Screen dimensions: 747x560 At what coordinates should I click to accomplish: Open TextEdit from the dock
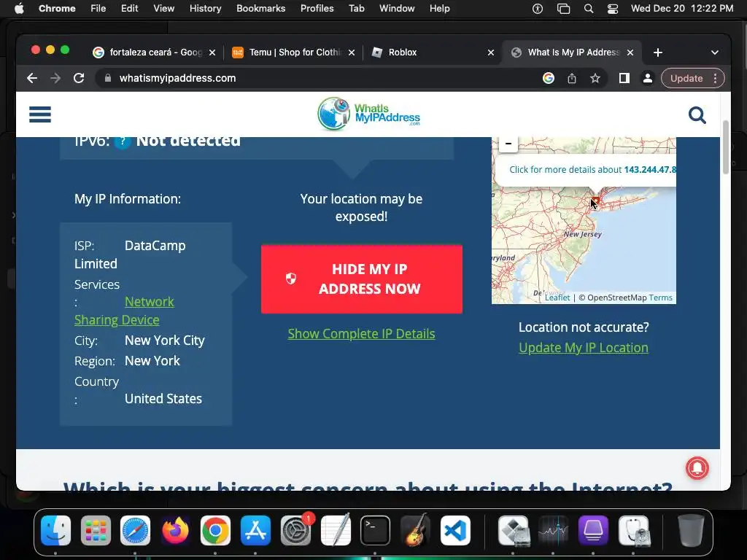coord(336,530)
